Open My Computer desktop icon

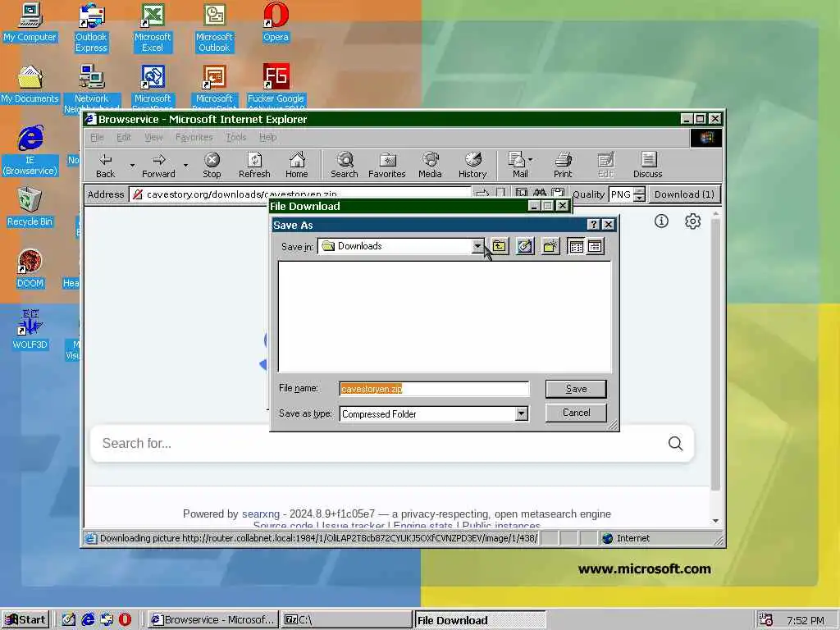click(30, 23)
